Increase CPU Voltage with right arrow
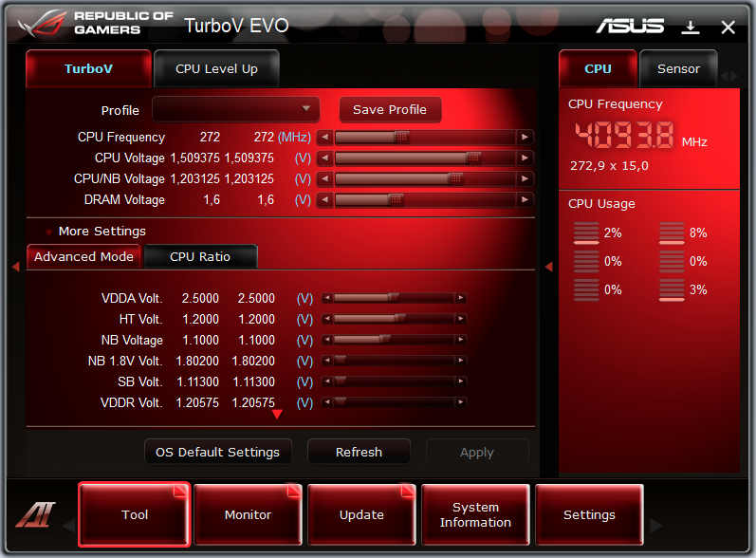Image resolution: width=756 pixels, height=558 pixels. [525, 158]
